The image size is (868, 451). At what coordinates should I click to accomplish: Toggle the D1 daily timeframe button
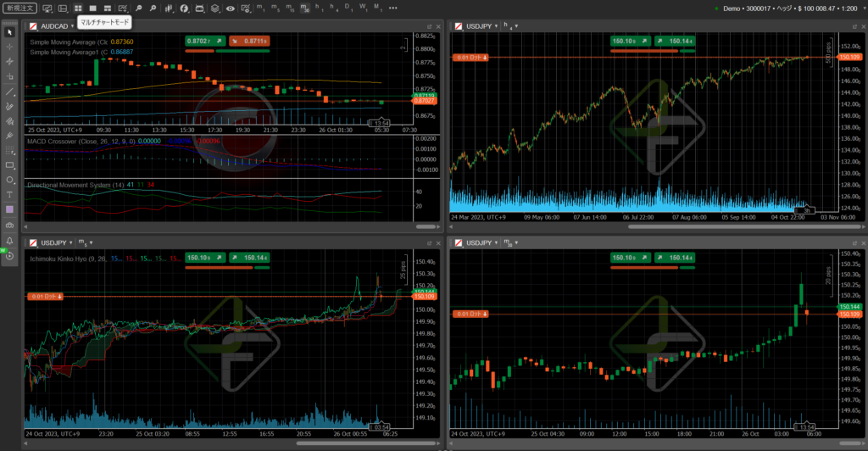tap(348, 8)
